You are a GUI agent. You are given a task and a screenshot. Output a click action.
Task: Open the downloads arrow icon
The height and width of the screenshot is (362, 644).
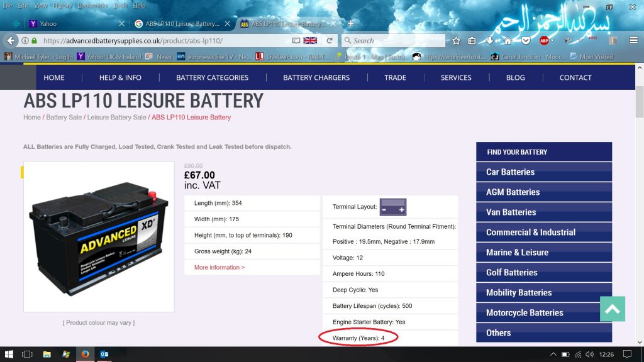489,41
